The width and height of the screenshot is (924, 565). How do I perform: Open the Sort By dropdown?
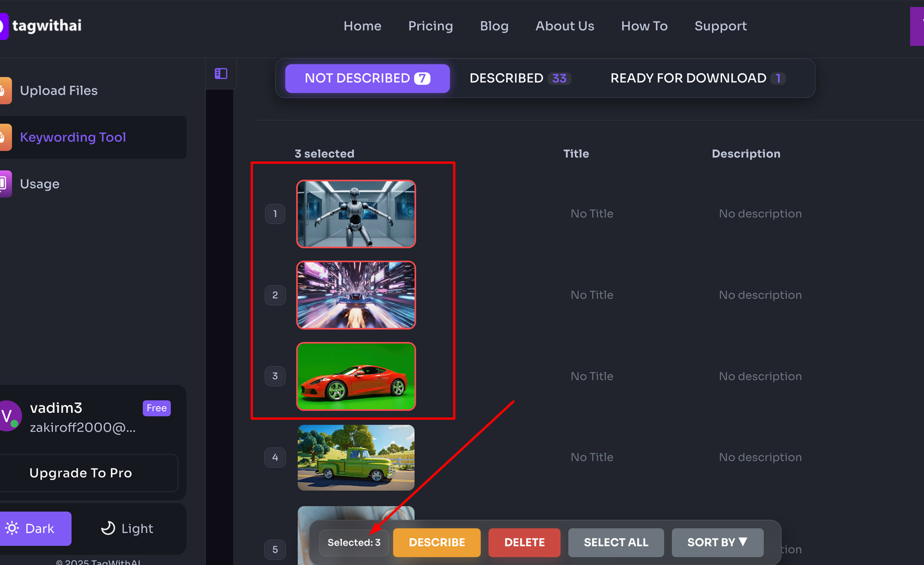(717, 543)
